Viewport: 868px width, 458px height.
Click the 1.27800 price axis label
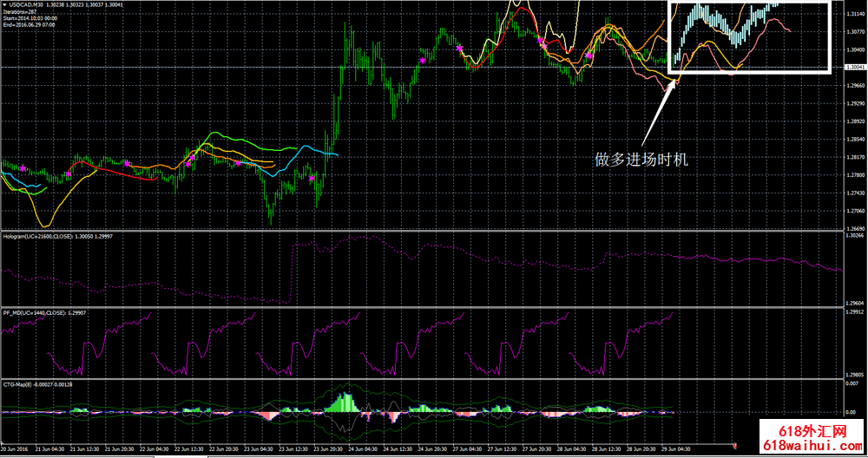tap(855, 175)
